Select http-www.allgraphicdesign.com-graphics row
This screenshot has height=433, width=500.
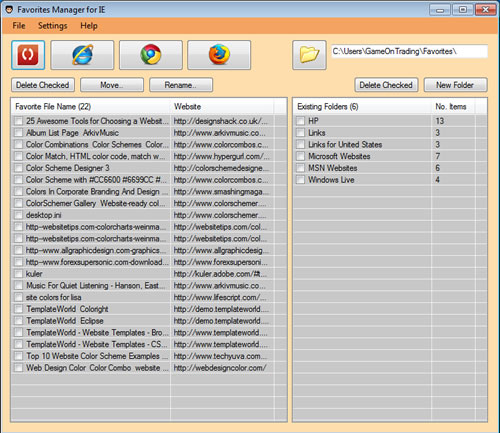(149, 250)
